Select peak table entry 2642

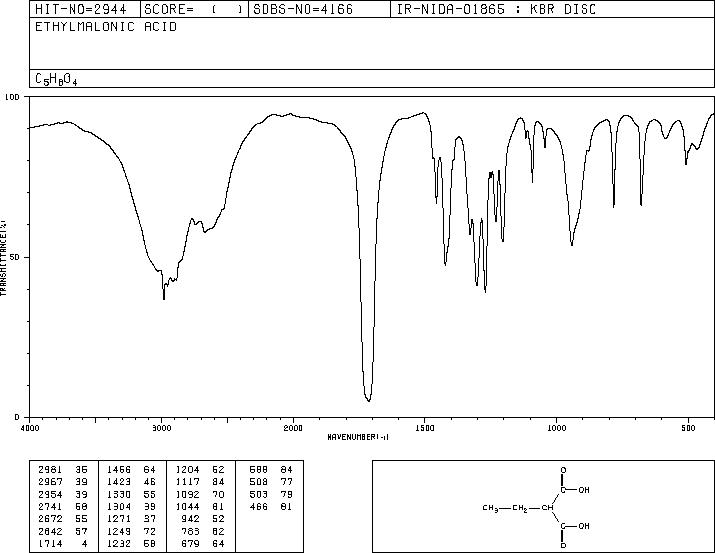pyautogui.click(x=63, y=532)
